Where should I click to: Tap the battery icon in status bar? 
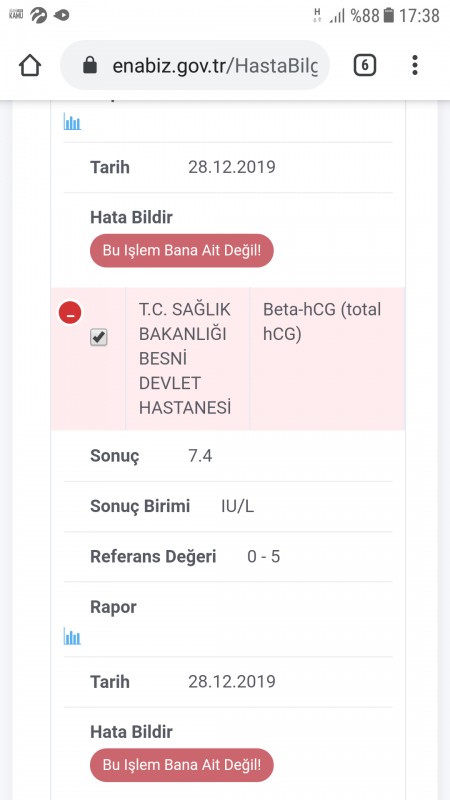pyautogui.click(x=389, y=15)
